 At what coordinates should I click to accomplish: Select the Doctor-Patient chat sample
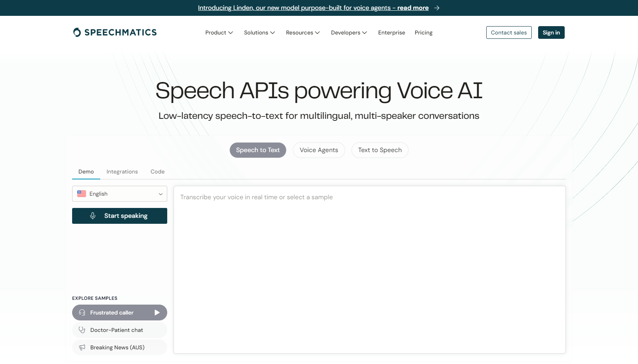click(x=120, y=330)
